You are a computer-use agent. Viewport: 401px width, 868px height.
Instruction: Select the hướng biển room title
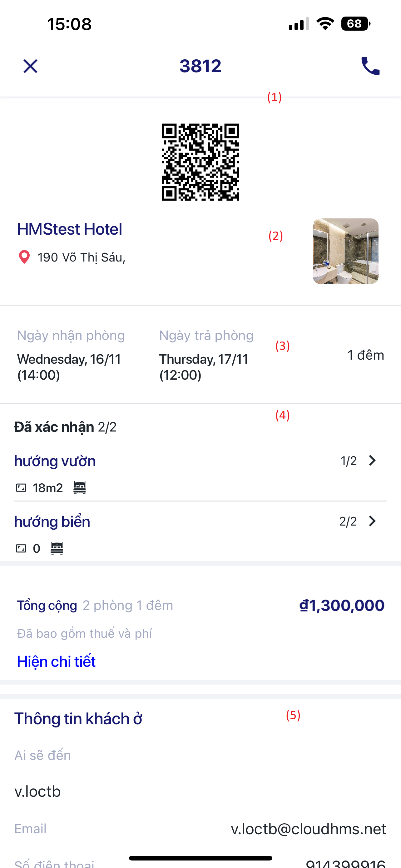click(x=52, y=521)
